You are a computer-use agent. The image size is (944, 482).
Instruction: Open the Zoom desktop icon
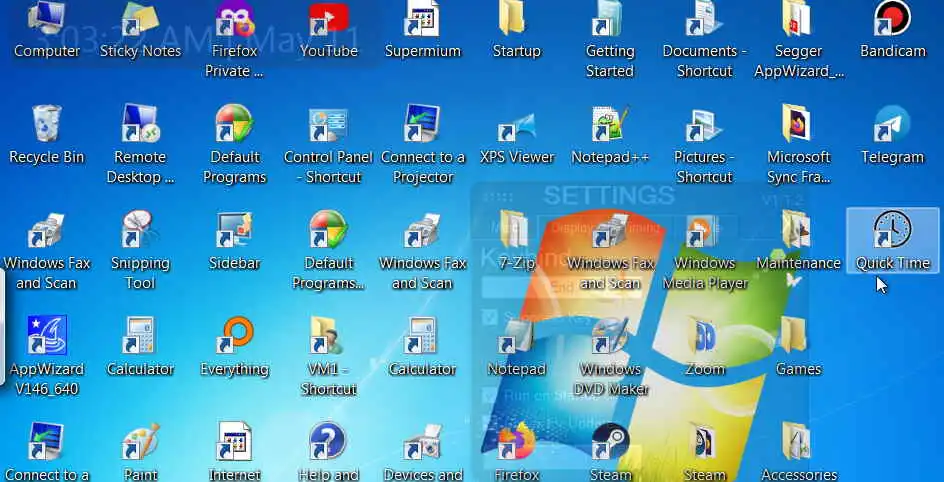pos(704,336)
